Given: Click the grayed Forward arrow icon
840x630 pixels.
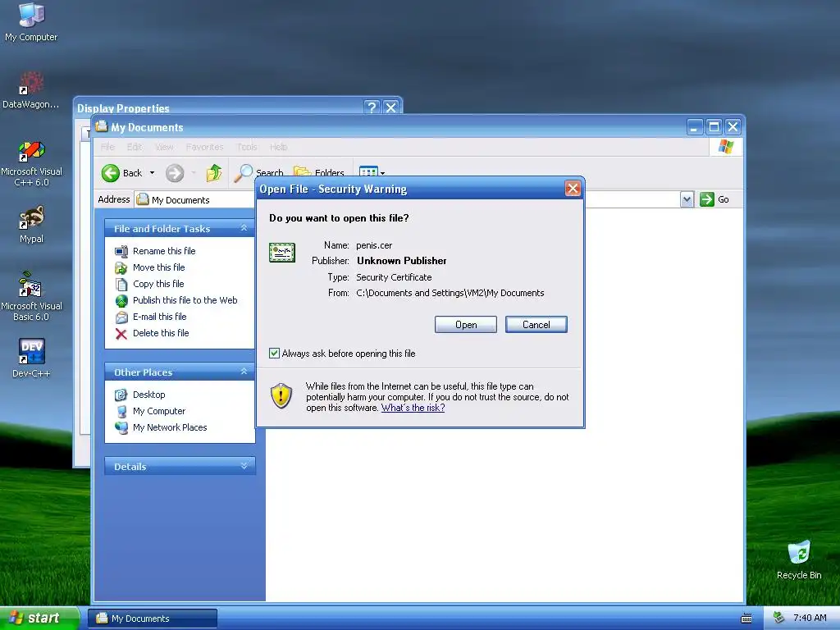Looking at the screenshot, I should click(175, 173).
